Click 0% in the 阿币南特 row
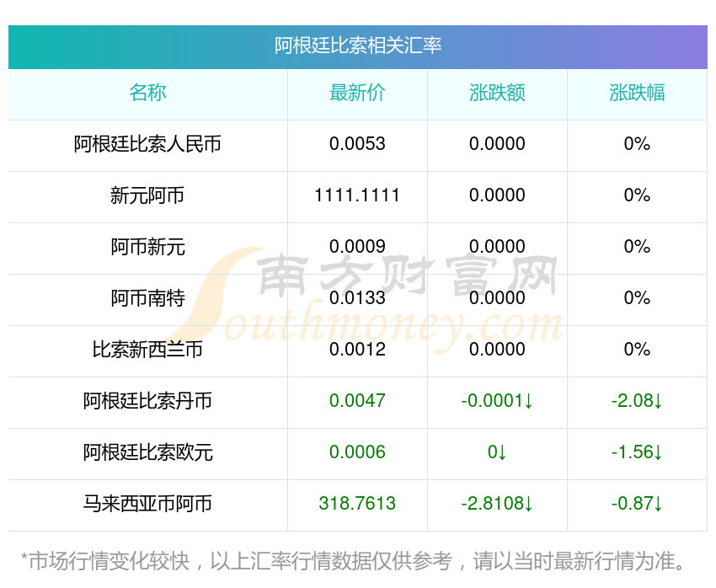The height and width of the screenshot is (588, 716). tap(637, 298)
